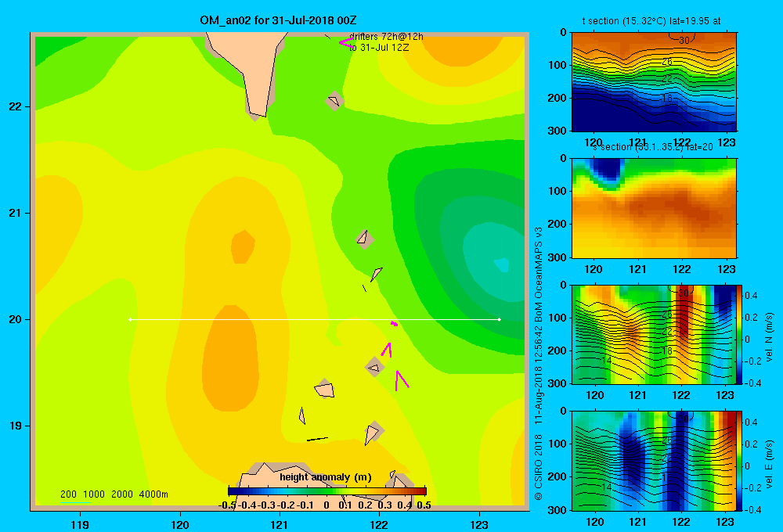
Task: Click the eastern endpoint of the white section line
Action: pyautogui.click(x=500, y=319)
